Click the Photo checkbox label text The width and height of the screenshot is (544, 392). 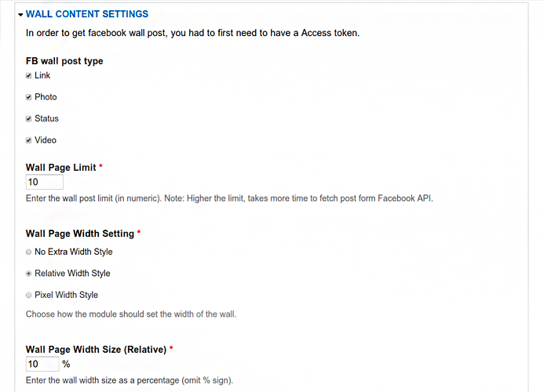pyautogui.click(x=46, y=97)
